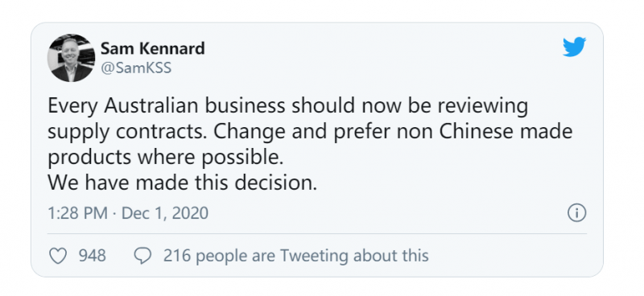Click the Twitter bird logo
This screenshot has width=644, height=296.
574,47
